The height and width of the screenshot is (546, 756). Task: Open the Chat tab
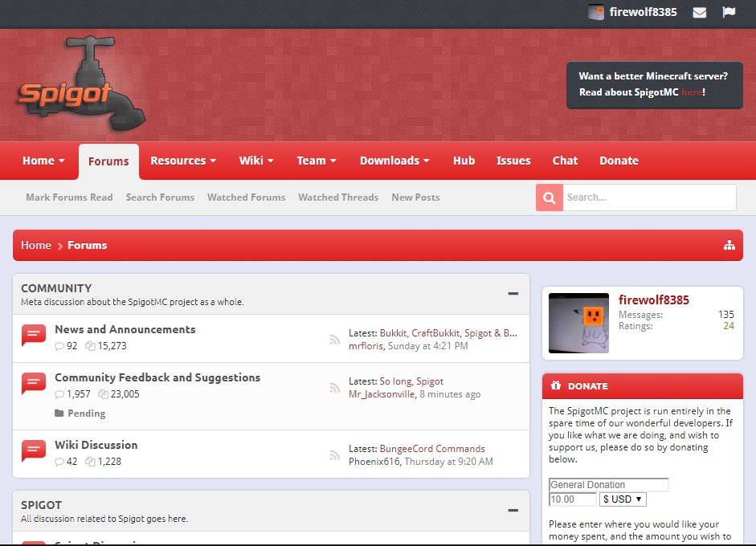(x=565, y=161)
